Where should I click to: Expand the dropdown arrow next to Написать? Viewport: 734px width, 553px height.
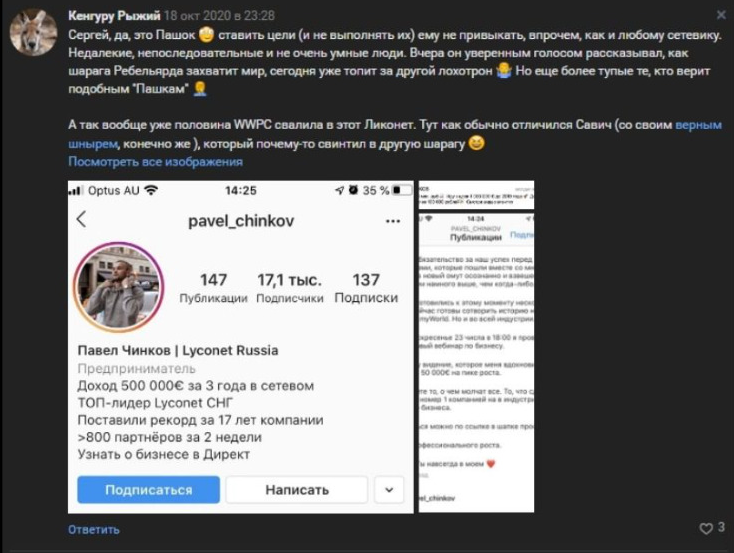tap(389, 490)
